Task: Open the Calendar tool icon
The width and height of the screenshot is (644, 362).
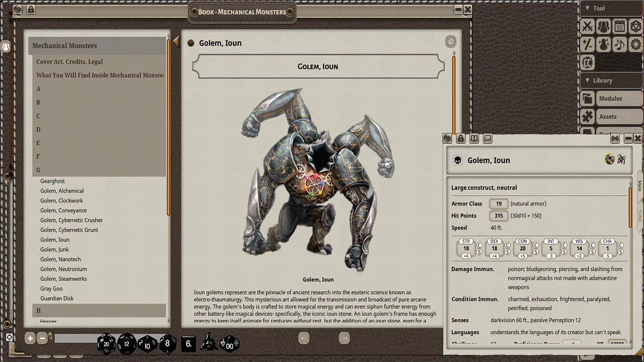Action: (x=619, y=26)
